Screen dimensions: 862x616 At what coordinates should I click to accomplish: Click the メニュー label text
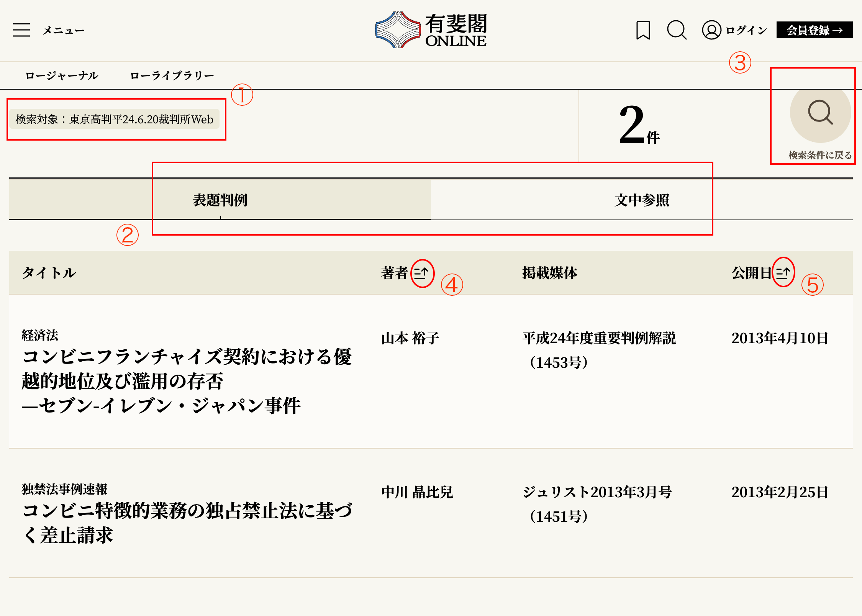tap(64, 30)
